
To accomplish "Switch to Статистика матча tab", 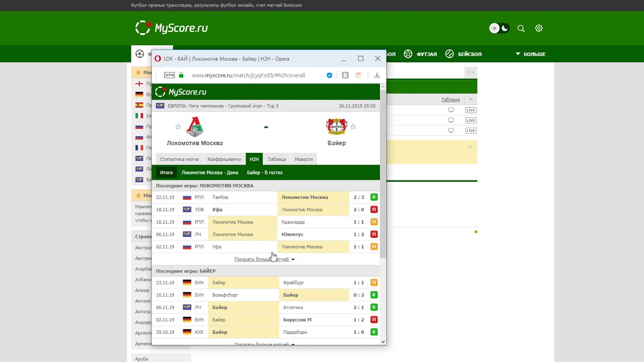I will (x=179, y=159).
